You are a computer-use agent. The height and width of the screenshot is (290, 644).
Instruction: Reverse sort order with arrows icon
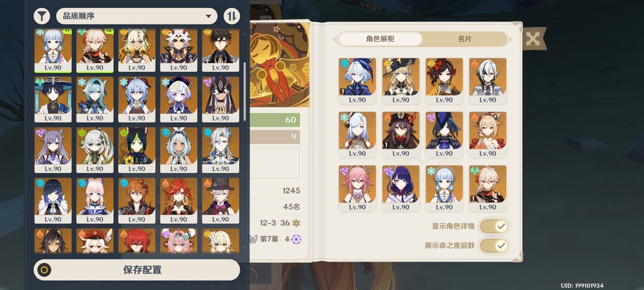click(231, 16)
